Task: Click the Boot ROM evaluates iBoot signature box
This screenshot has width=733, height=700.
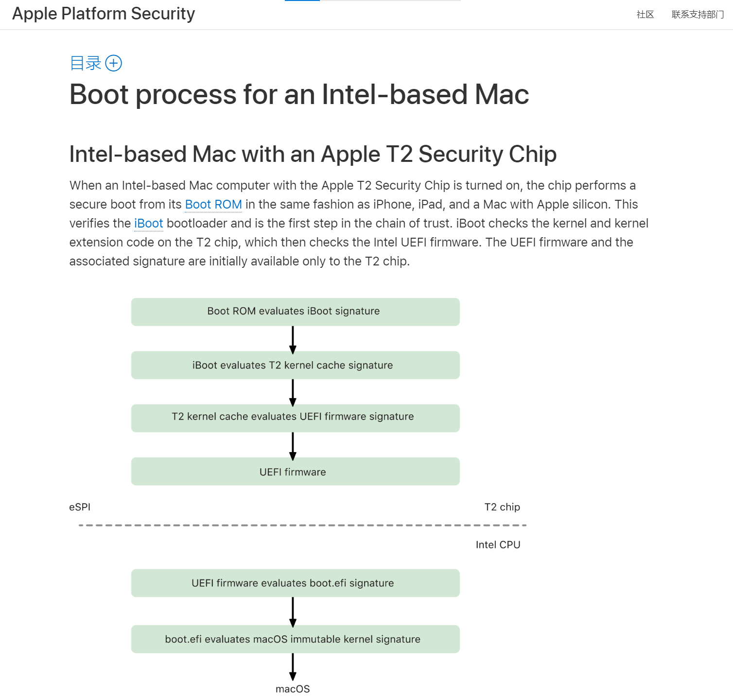Action: tap(295, 312)
